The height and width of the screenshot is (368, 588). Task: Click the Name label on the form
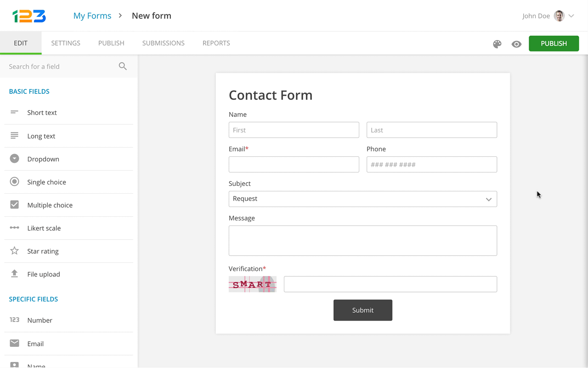[237, 115]
